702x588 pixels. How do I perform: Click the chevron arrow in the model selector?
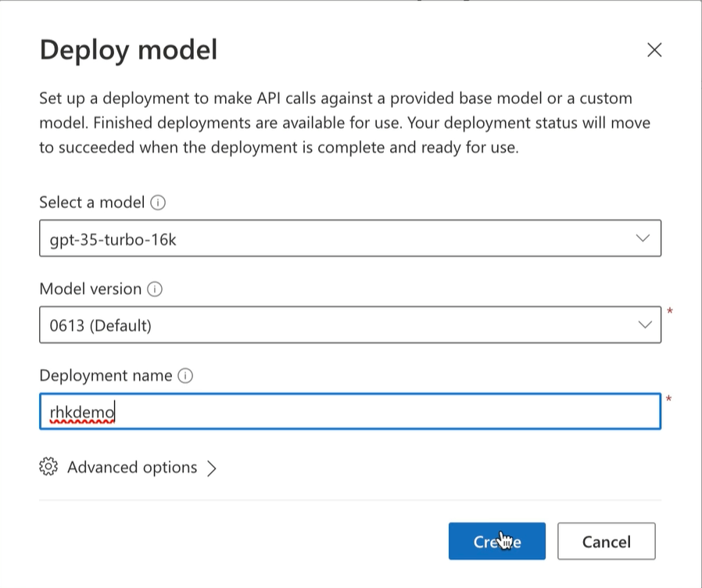click(x=643, y=238)
